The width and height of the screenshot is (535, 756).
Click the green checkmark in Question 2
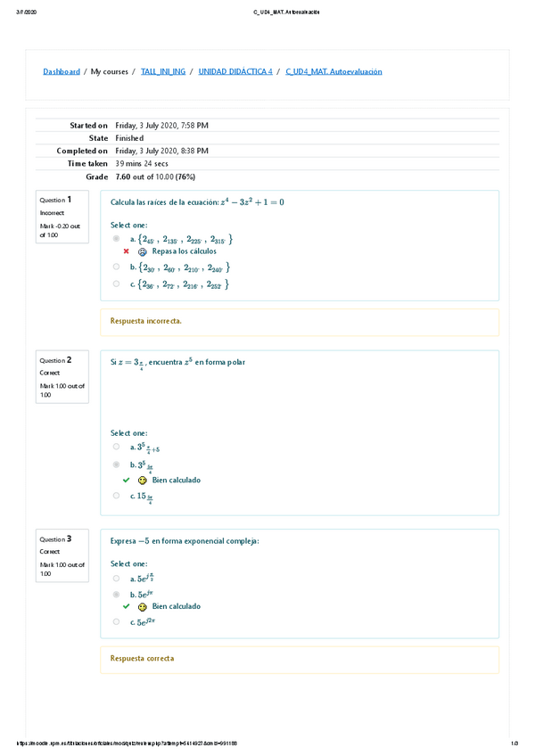pos(127,481)
